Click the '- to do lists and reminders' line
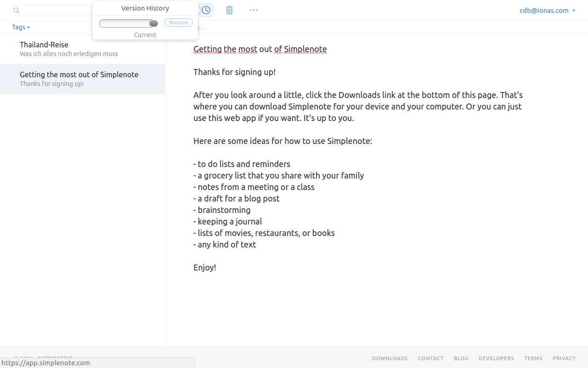The width and height of the screenshot is (588, 368). (242, 164)
